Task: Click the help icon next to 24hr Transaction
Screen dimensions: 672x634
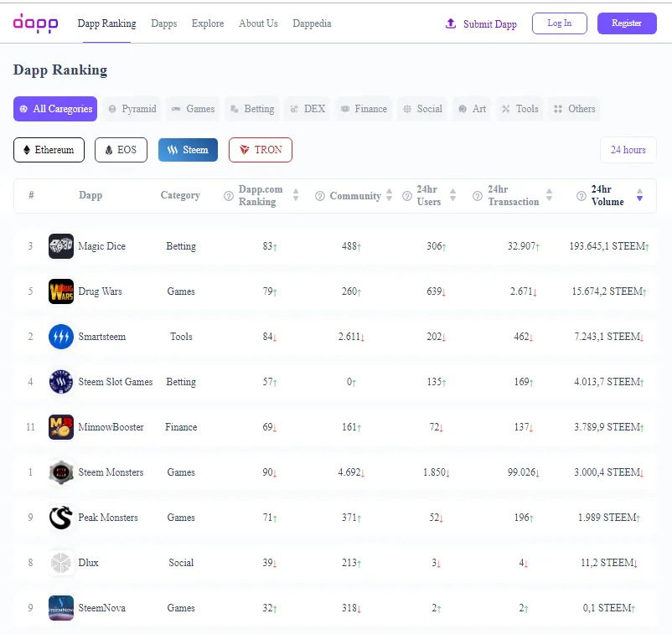Action: pyautogui.click(x=478, y=196)
